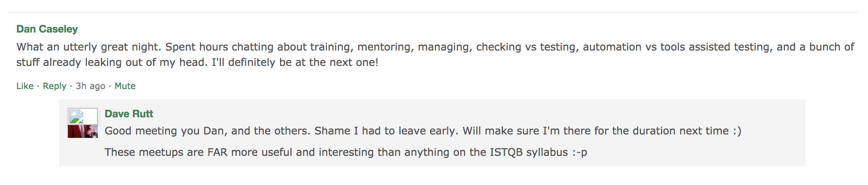The image size is (868, 185).
Task: Click the :) smiley after next time
Action: [737, 131]
